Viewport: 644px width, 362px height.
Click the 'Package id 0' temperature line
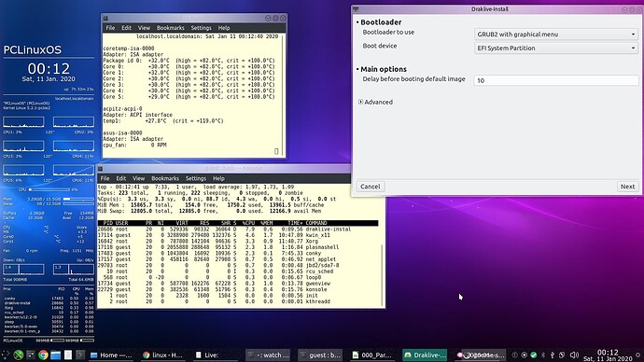(x=189, y=61)
